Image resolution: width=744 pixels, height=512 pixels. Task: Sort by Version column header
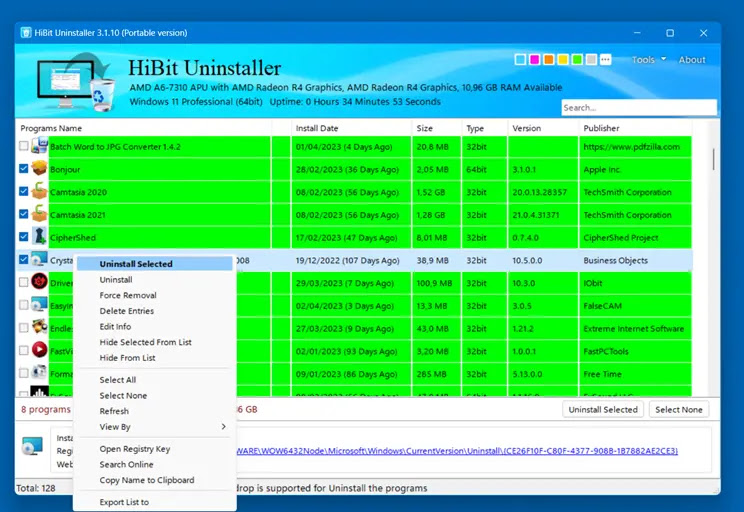[x=543, y=128]
